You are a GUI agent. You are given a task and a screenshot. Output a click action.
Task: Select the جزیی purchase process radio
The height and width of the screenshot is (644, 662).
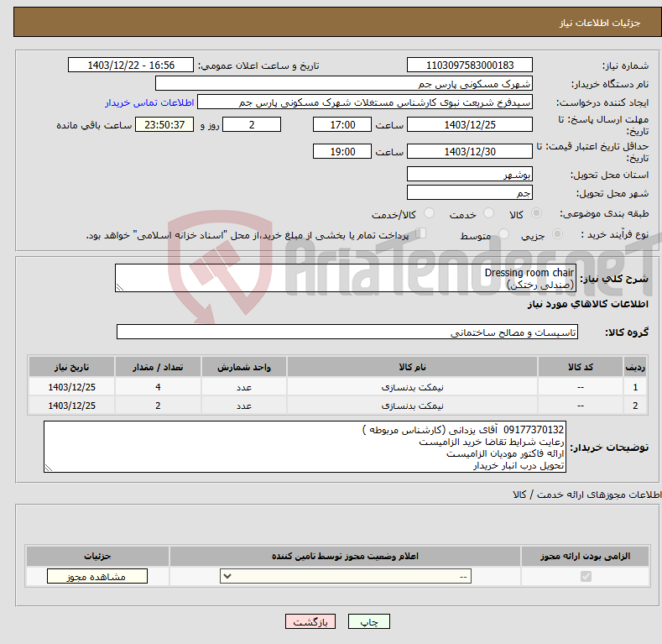click(x=557, y=233)
